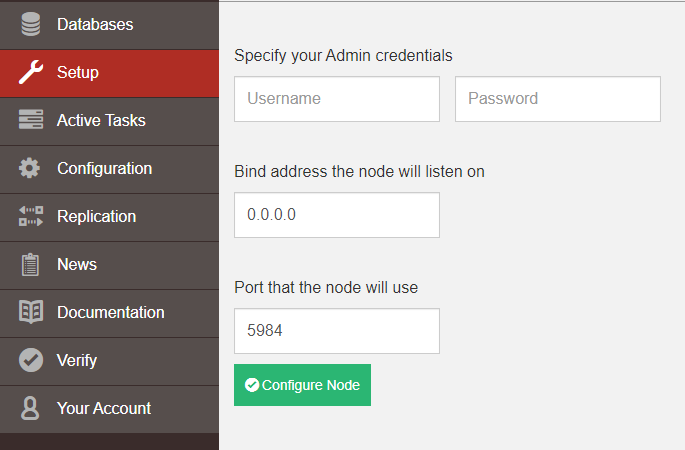
Task: Click the Documentation book icon
Action: (x=31, y=312)
